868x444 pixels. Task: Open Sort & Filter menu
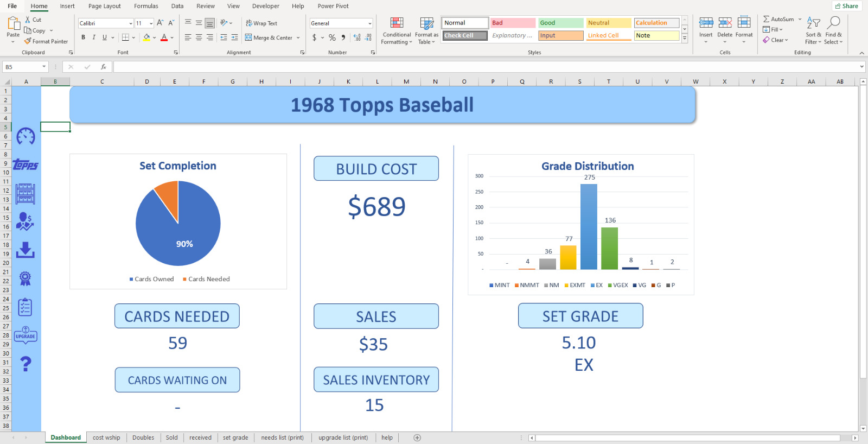click(813, 30)
